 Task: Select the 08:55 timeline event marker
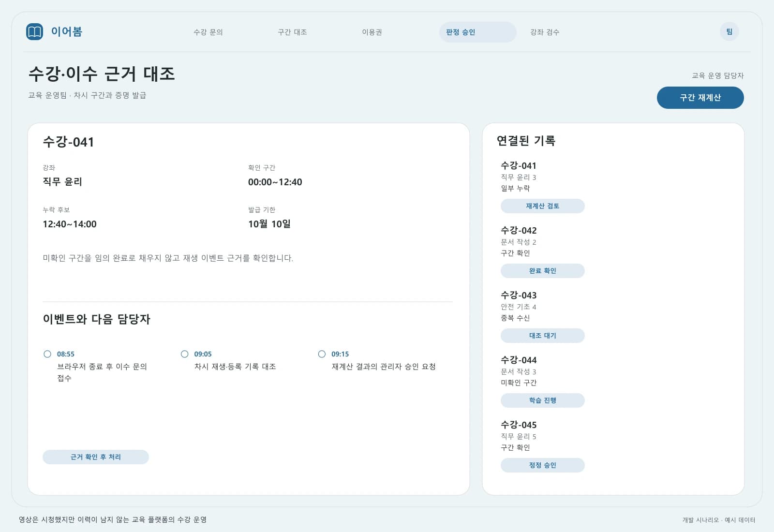[x=47, y=354]
